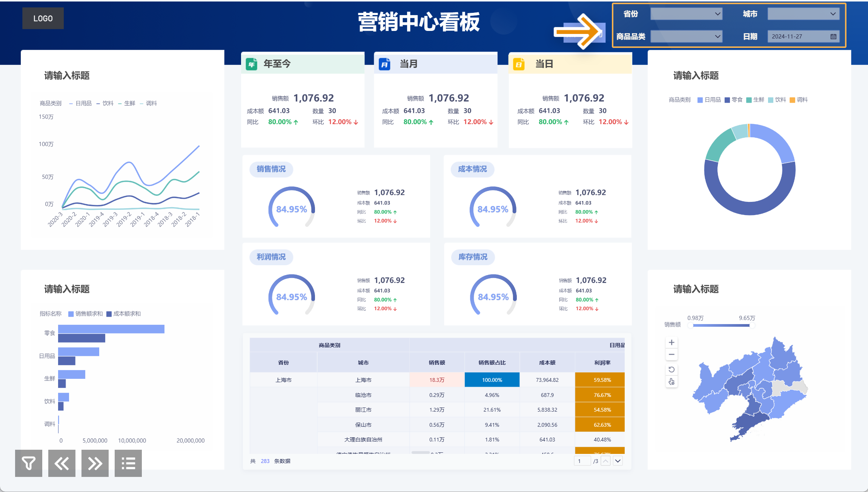
Task: Open the 城市 dropdown
Action: click(x=803, y=14)
